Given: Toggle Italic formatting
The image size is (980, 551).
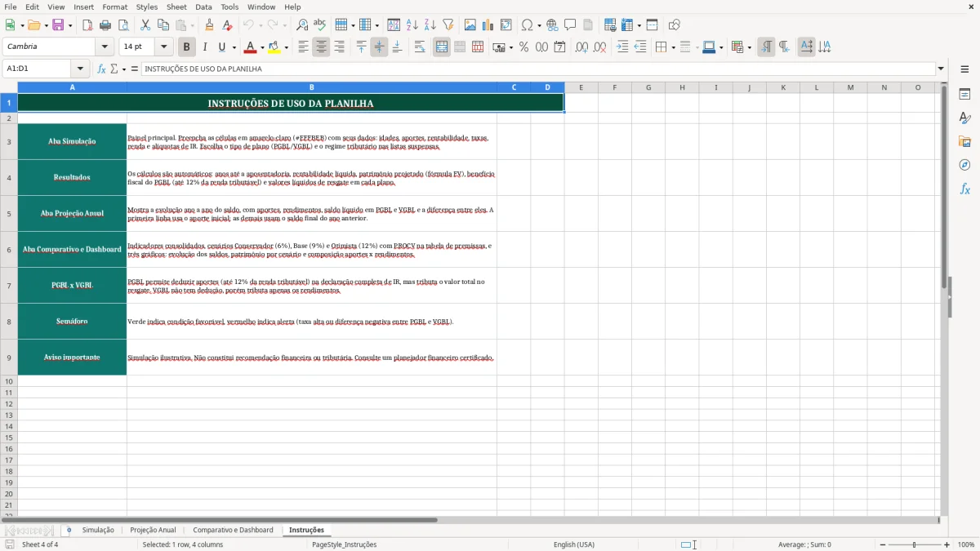Looking at the screenshot, I should pyautogui.click(x=205, y=47).
